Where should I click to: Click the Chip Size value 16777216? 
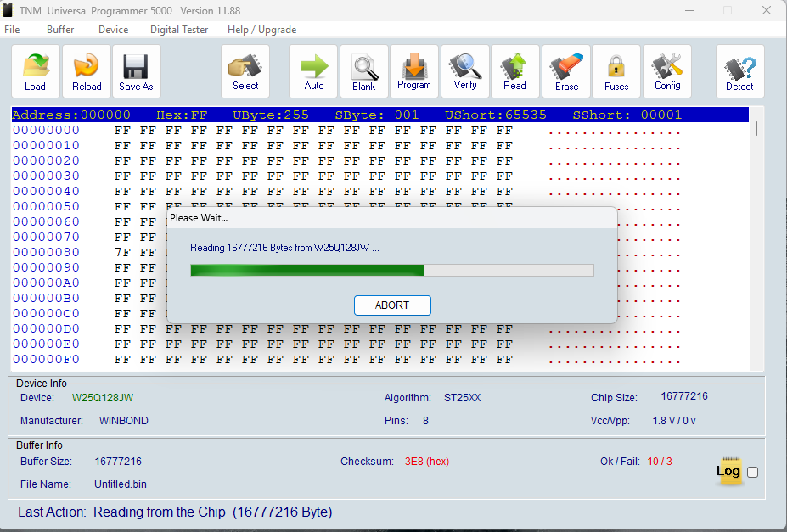[684, 396]
